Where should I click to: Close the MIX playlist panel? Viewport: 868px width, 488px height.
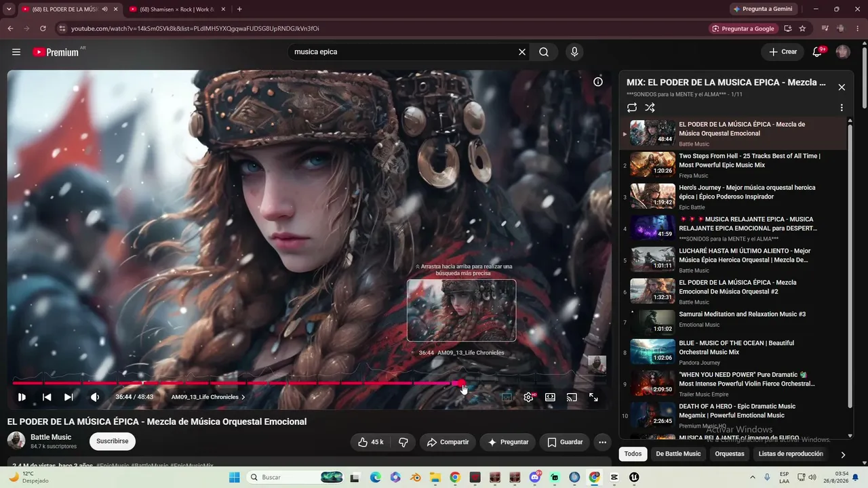[842, 87]
